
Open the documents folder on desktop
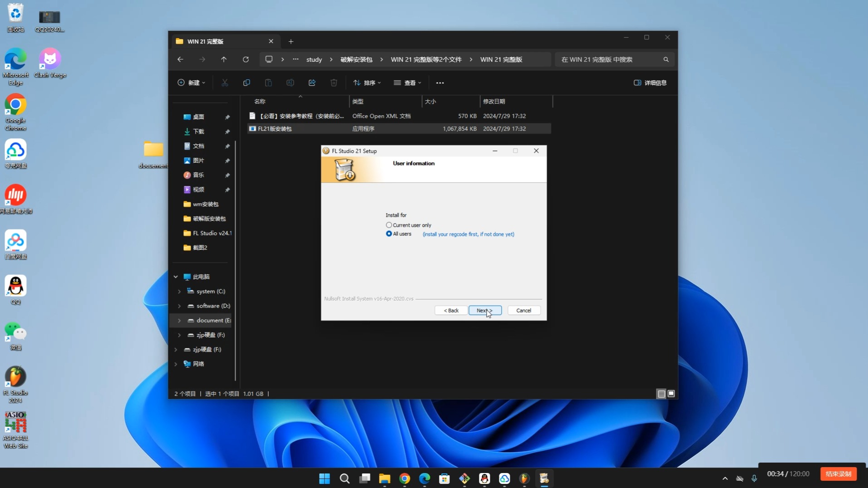click(153, 155)
